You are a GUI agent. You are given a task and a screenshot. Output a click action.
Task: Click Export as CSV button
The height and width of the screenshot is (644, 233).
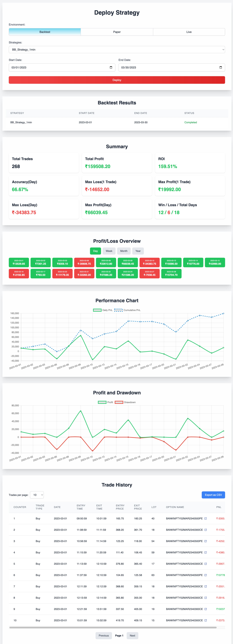(213, 495)
